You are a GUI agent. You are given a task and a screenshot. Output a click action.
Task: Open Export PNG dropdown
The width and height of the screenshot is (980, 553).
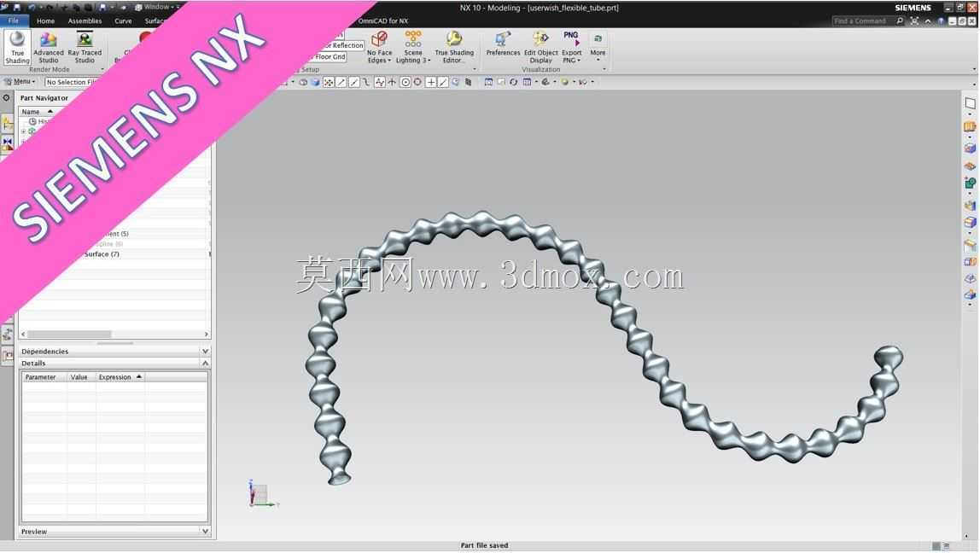coord(571,48)
